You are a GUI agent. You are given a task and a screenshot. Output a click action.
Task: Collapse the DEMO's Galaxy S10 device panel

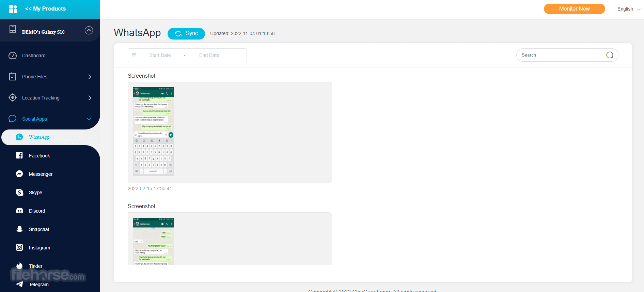click(x=89, y=30)
